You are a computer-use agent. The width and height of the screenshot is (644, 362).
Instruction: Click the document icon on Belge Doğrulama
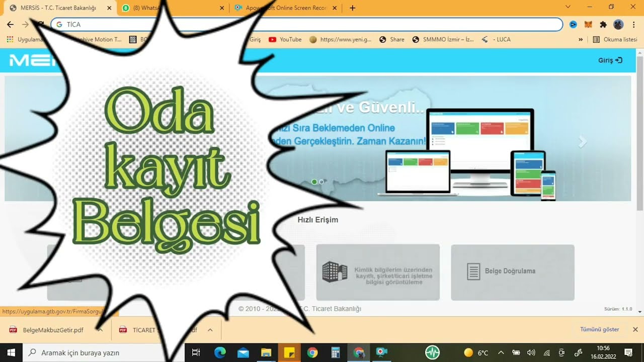click(473, 271)
